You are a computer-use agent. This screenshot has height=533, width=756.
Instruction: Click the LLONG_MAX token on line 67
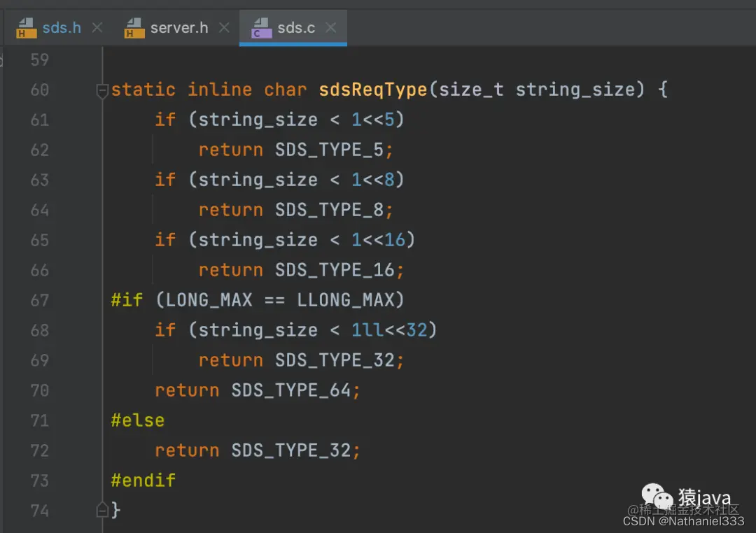[349, 299]
